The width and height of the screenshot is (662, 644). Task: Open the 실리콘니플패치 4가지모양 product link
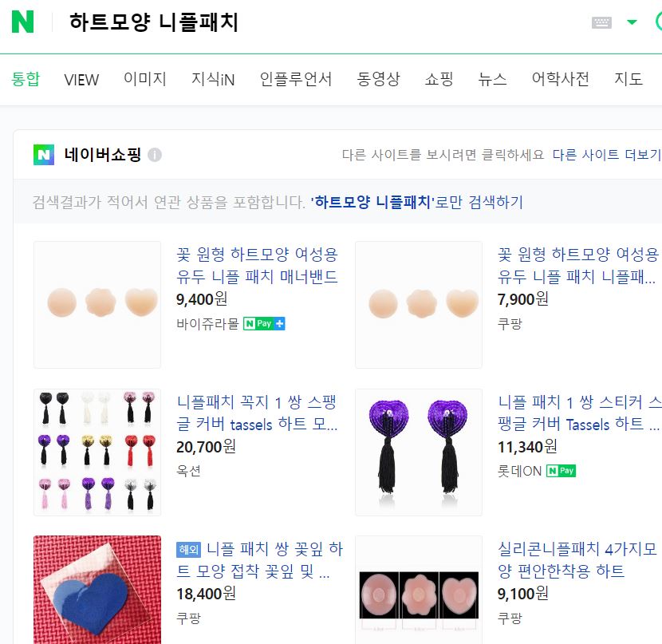point(577,560)
